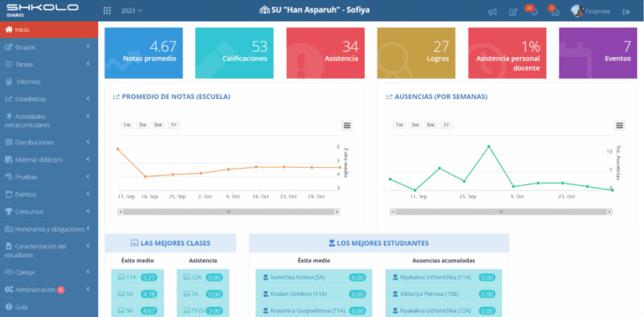
Task: Click the Grupos edit icon in sidebar
Action: click(8, 47)
